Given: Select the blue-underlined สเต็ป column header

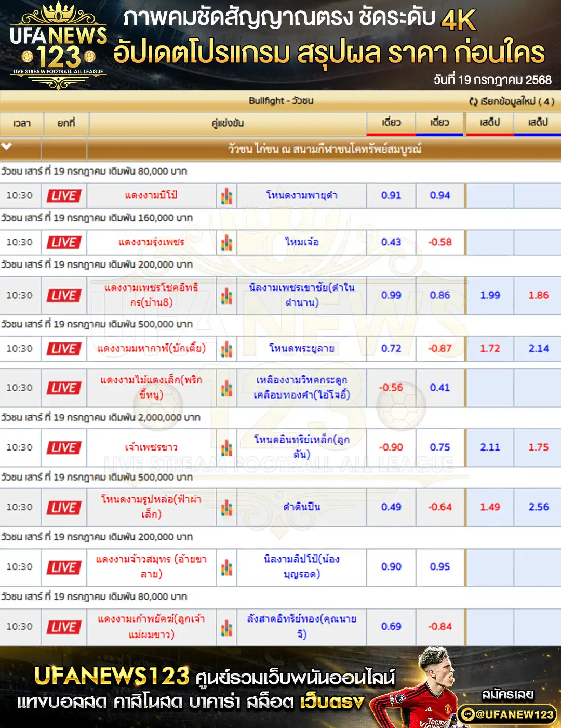Looking at the screenshot, I should (x=538, y=123).
